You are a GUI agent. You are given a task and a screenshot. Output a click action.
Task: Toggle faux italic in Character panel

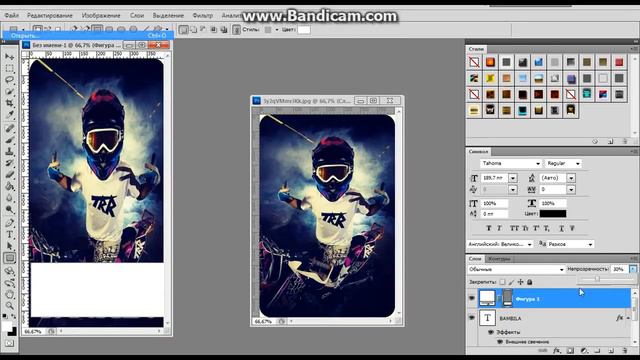coord(499,228)
